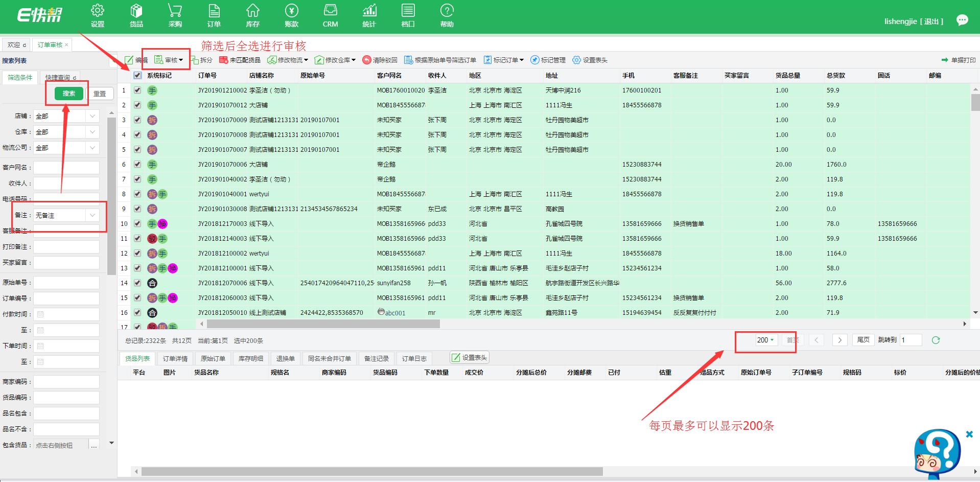Uncheck order JY201901040001 row checkbox
Screen dimensions: 980x482
pyautogui.click(x=137, y=194)
